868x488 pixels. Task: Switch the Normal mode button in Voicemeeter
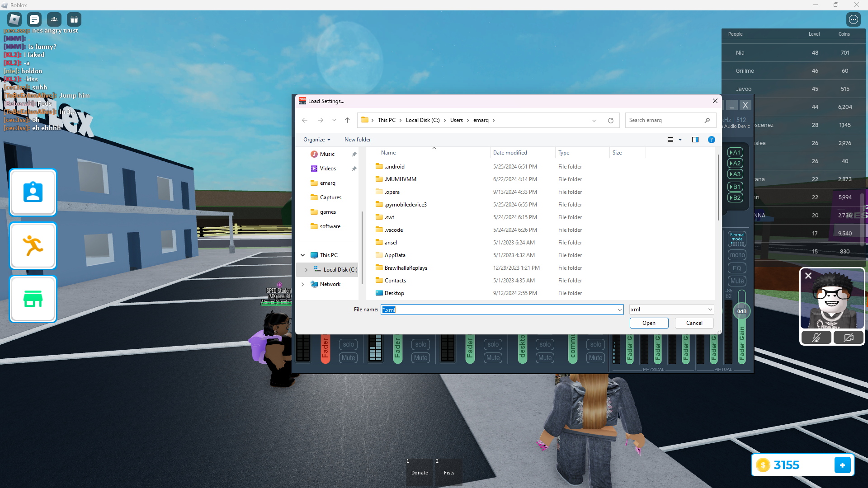(737, 239)
